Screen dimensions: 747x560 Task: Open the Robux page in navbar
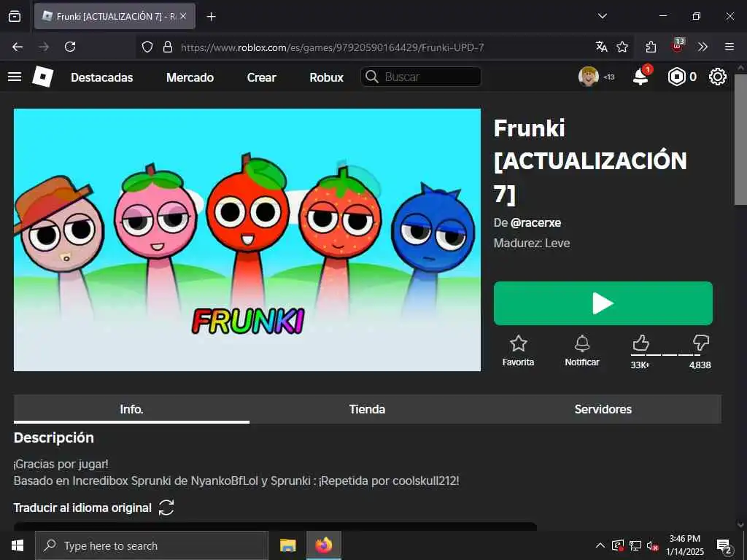point(326,77)
